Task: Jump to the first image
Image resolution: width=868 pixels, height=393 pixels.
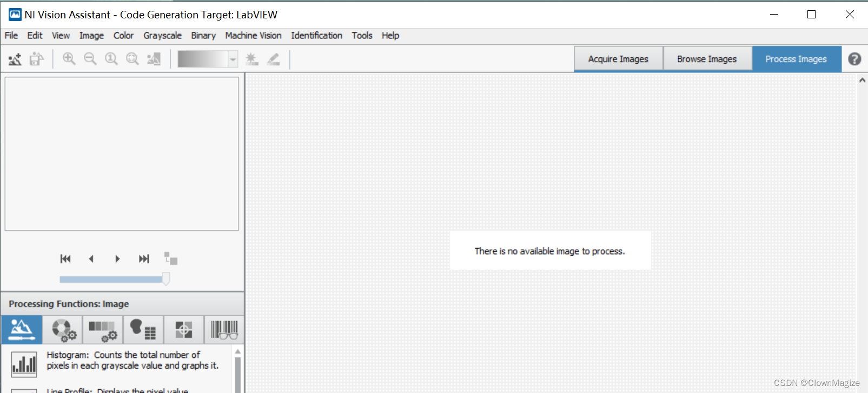Action: (65, 259)
